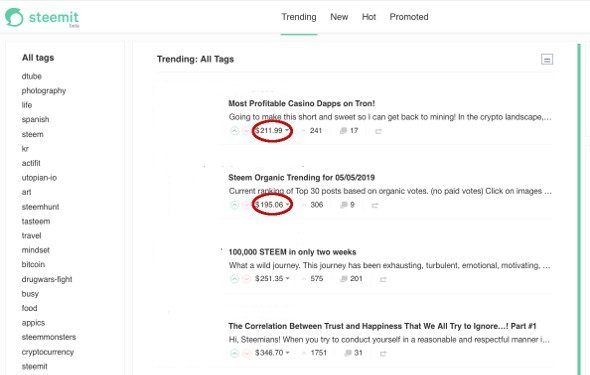Open What a wild journey summary text
Screen dimensions: 590x375
click(x=389, y=266)
